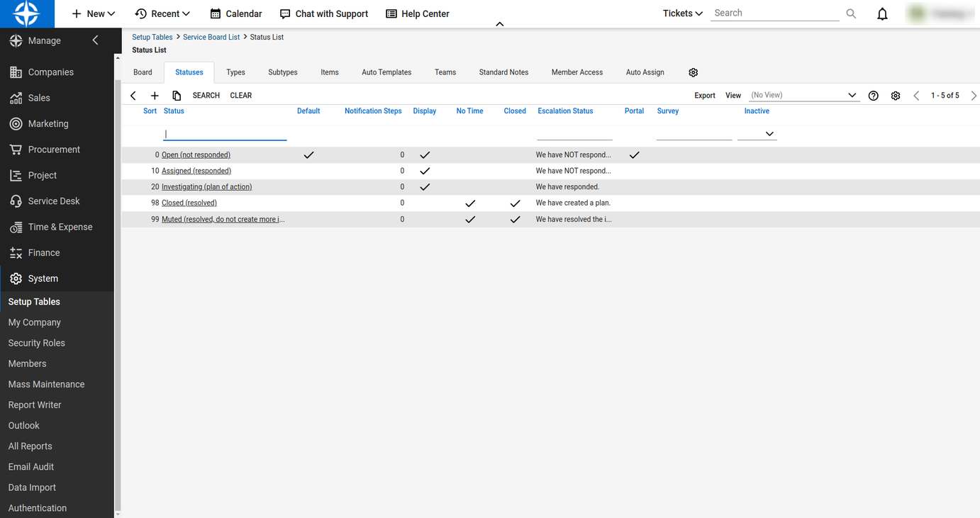
Task: Switch to the Auto Templates tab
Action: (386, 72)
